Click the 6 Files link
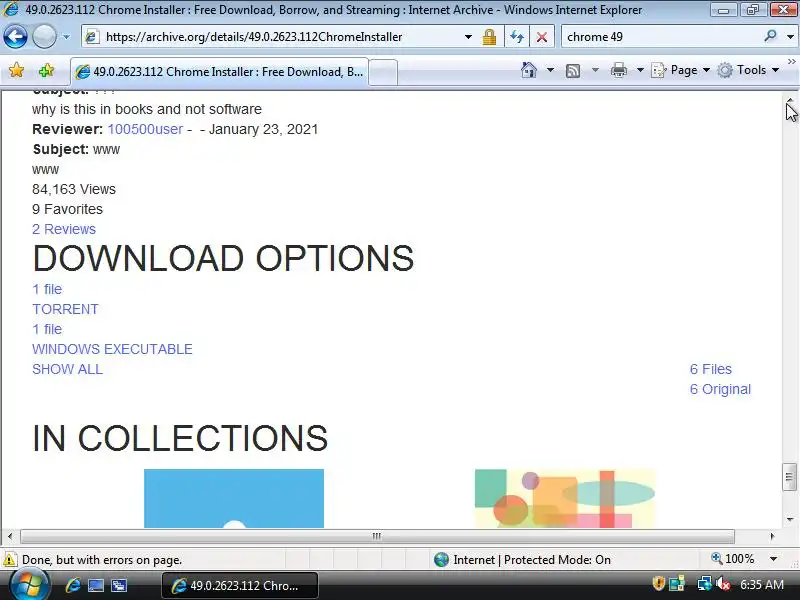The image size is (800, 600). 711,369
